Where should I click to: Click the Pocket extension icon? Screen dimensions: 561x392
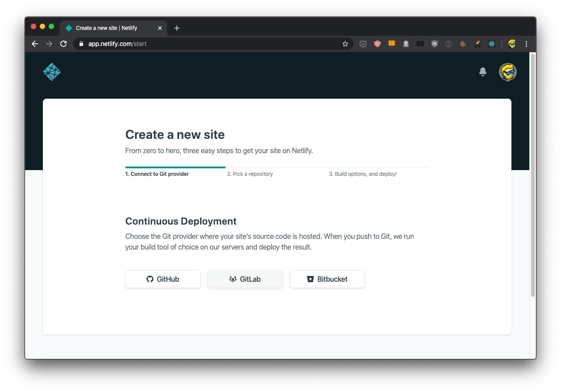click(x=363, y=44)
